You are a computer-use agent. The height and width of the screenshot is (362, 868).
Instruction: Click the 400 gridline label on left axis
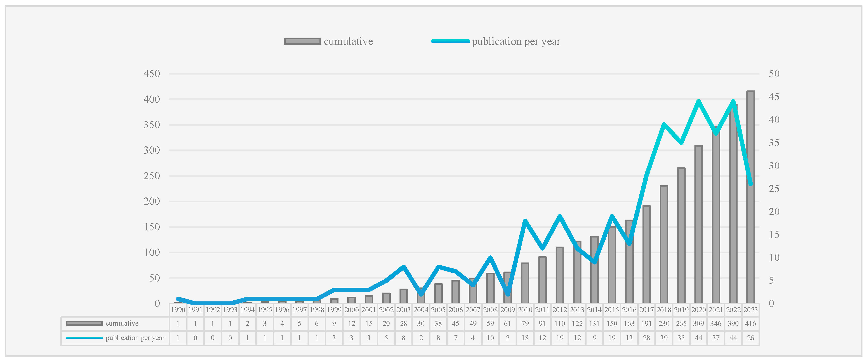pyautogui.click(x=152, y=100)
